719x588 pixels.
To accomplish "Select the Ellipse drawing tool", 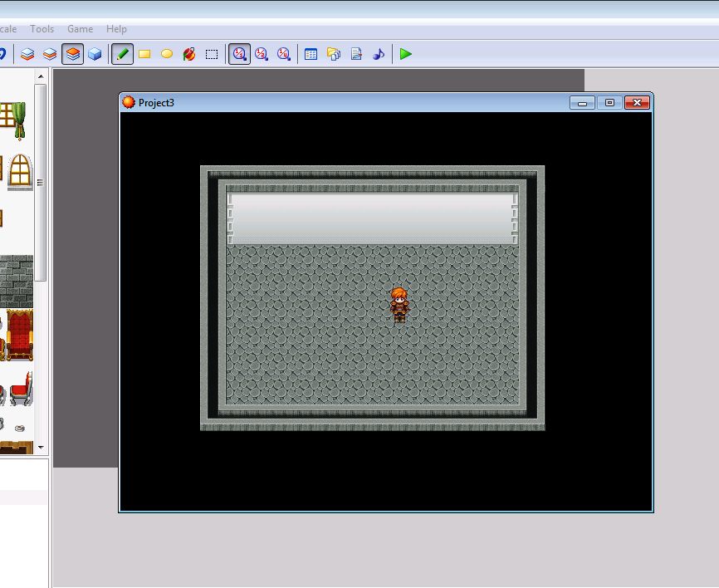I will point(167,54).
